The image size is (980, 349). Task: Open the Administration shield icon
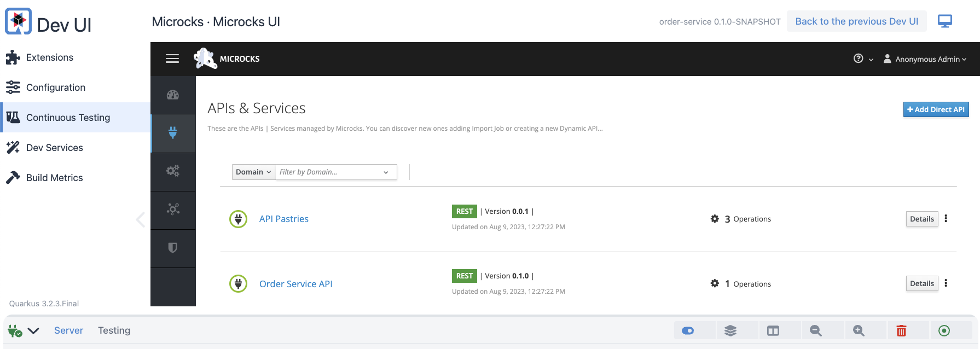(x=173, y=248)
